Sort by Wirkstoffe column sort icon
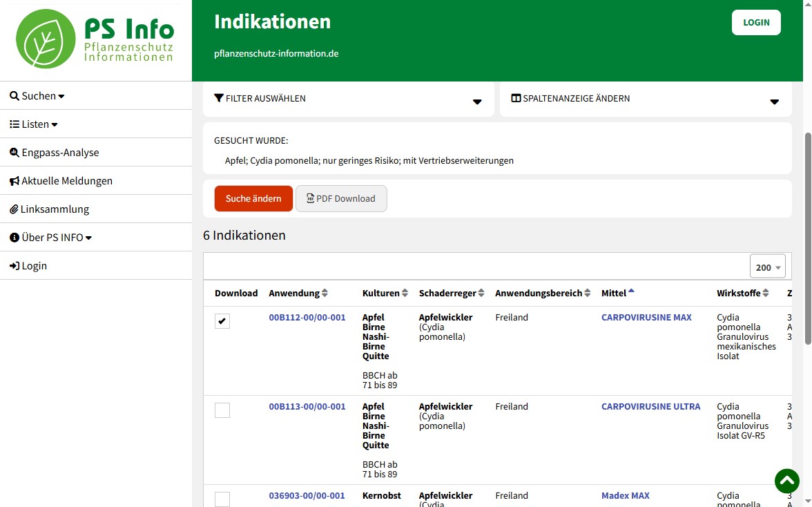Viewport: 812px width, 507px height. [767, 294]
